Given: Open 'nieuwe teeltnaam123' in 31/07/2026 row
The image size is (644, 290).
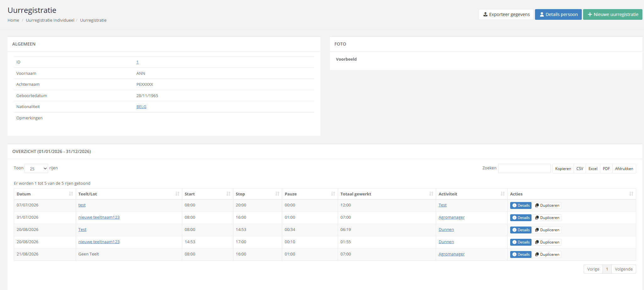Looking at the screenshot, I should [x=99, y=217].
